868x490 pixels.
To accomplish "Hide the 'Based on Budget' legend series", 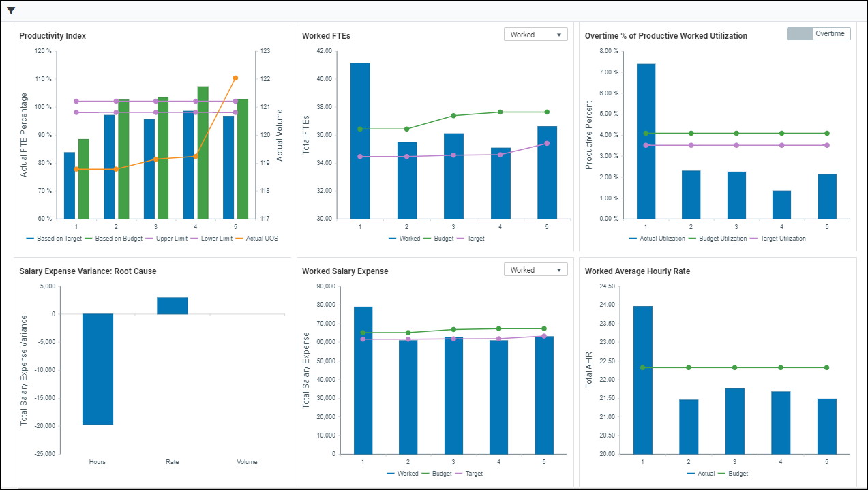I will (x=114, y=239).
